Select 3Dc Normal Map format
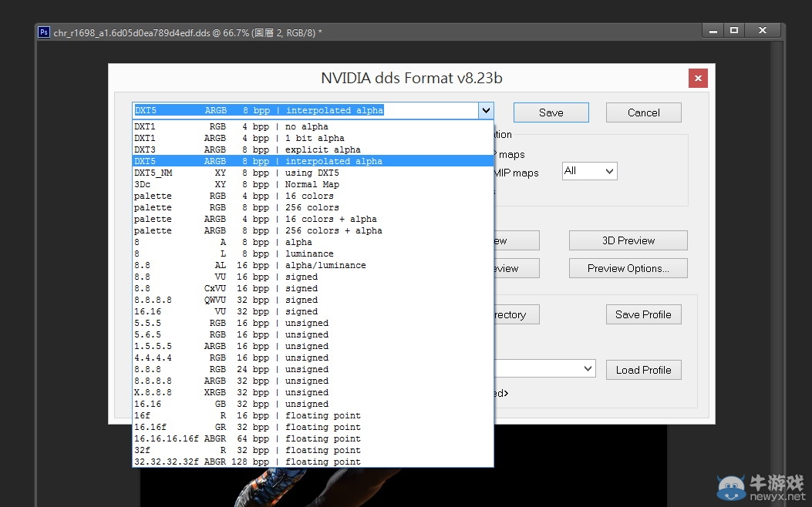Viewport: 812px width, 507px height. (x=313, y=184)
